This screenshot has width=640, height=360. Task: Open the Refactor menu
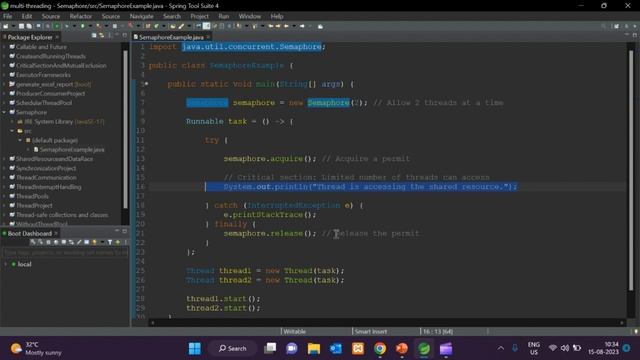(x=80, y=16)
